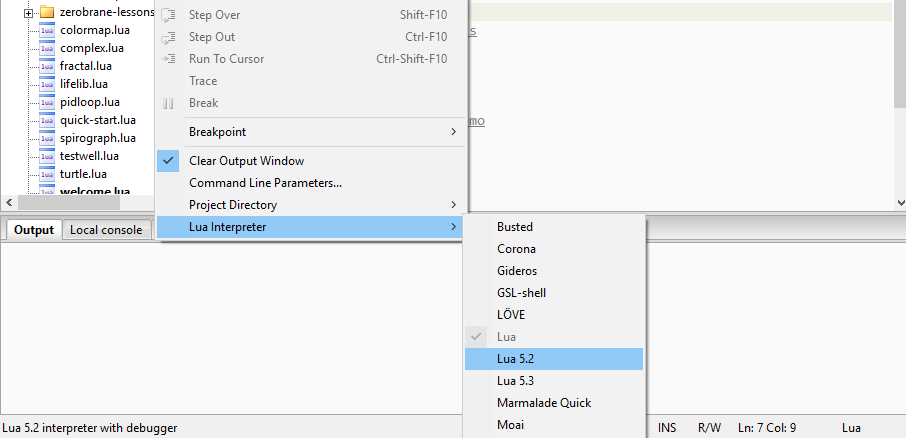
Task: Select Lua 5.2 interpreter
Action: (516, 359)
